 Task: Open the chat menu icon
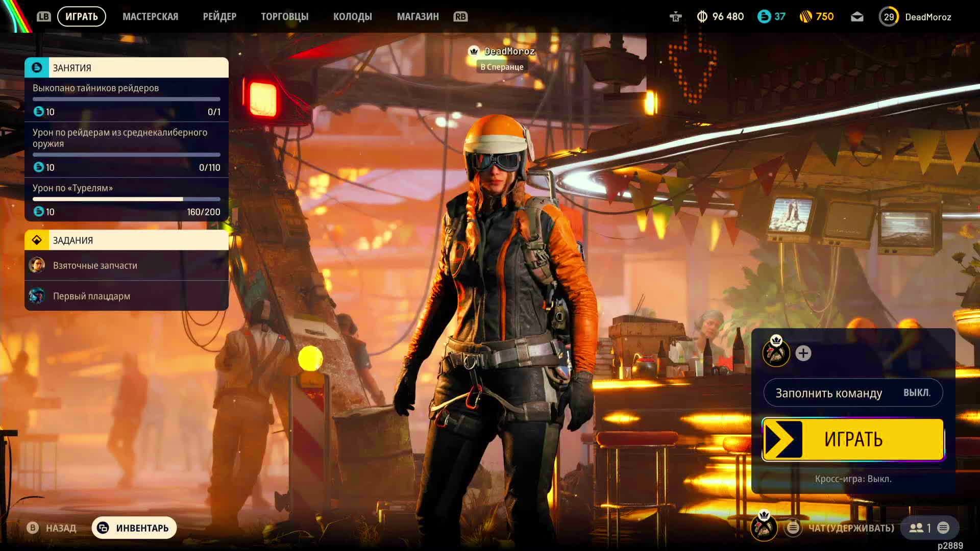point(793,528)
